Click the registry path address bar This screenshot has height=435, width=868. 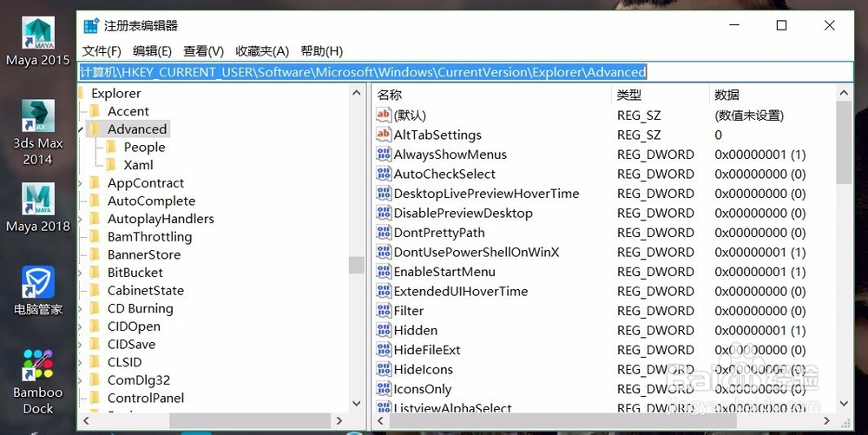point(465,72)
